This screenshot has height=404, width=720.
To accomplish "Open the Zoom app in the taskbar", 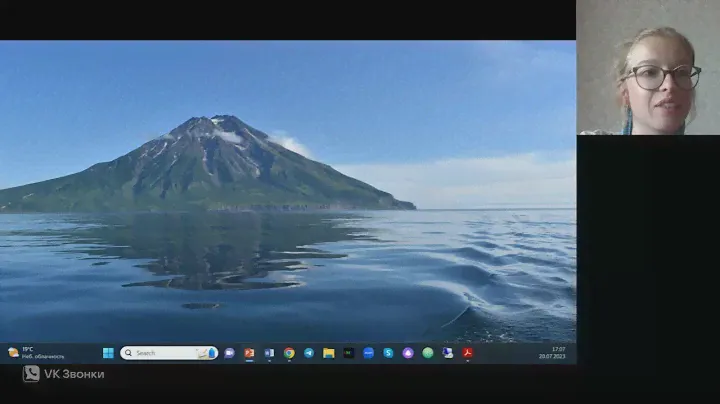I will 368,353.
